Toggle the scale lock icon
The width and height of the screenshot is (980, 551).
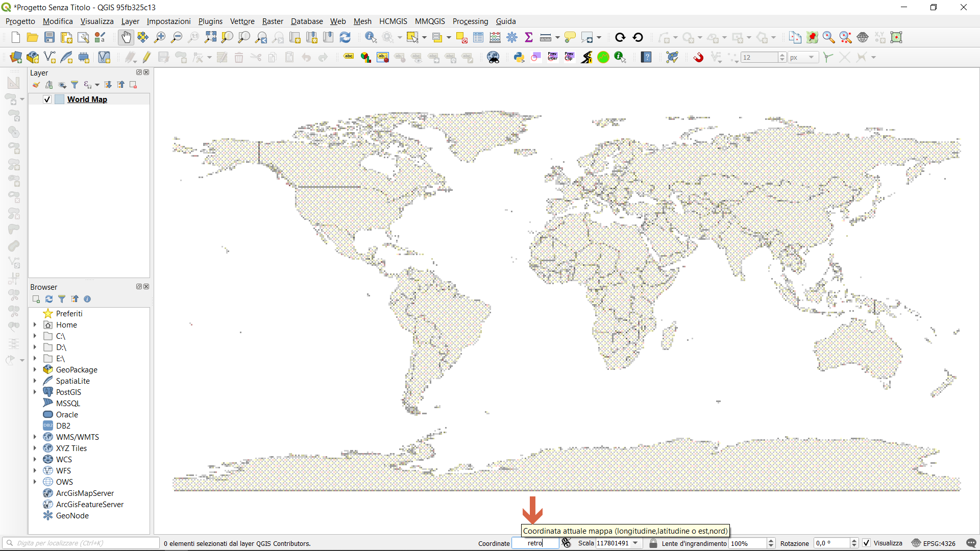pos(653,543)
